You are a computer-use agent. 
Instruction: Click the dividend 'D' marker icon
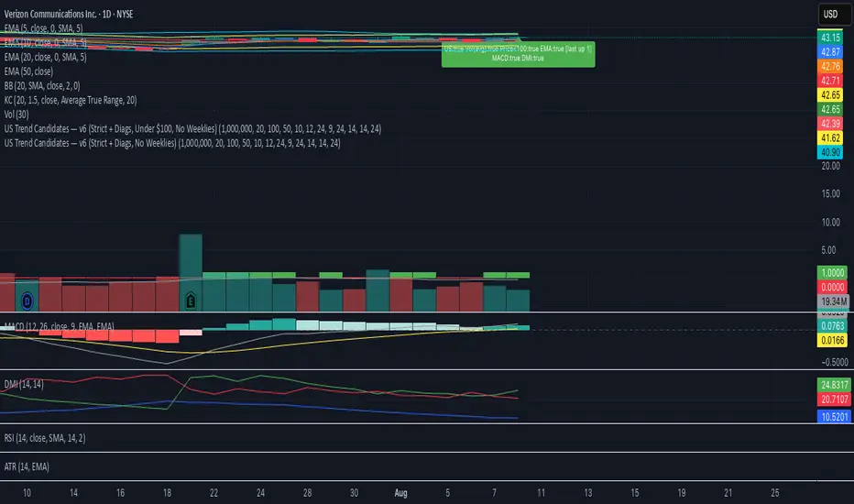(x=27, y=301)
